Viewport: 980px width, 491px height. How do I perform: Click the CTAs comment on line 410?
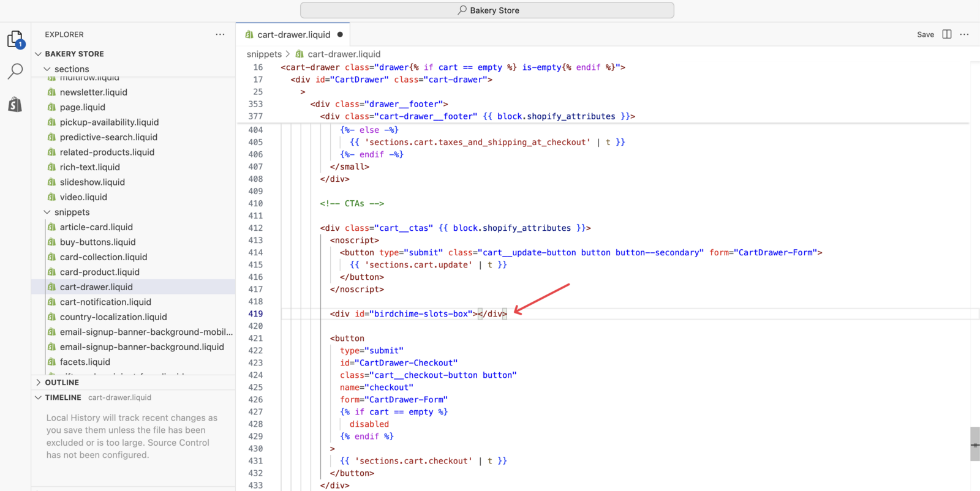tap(352, 204)
